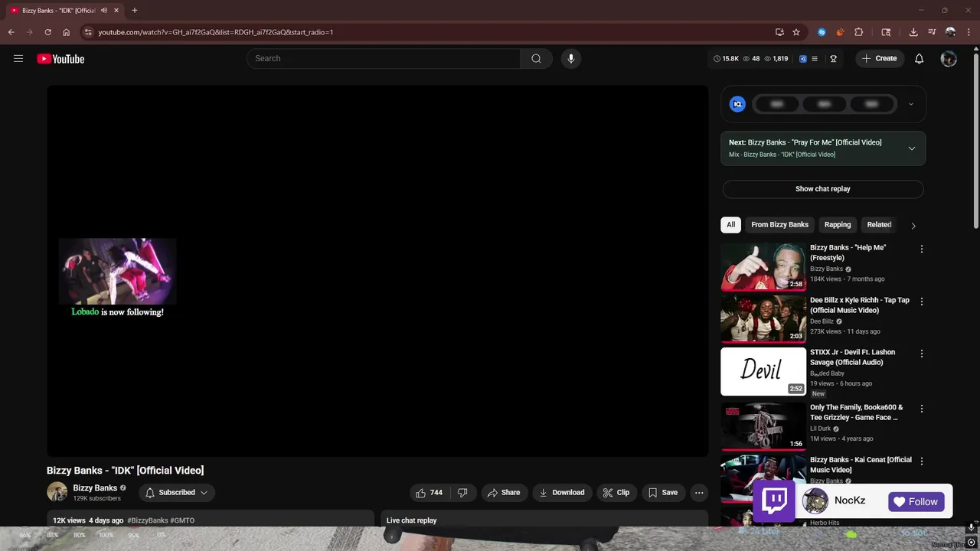Screen dimensions: 980x551
Task: Click the Create button
Action: 880,59
